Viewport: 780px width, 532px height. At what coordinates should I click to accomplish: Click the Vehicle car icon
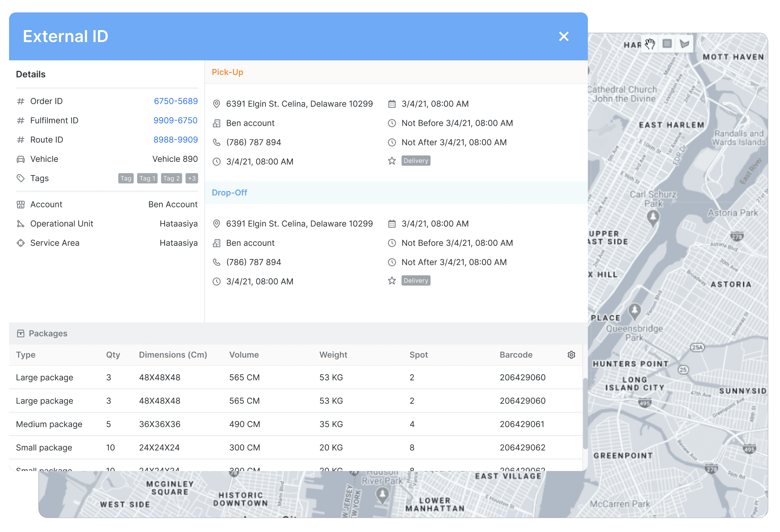[21, 159]
